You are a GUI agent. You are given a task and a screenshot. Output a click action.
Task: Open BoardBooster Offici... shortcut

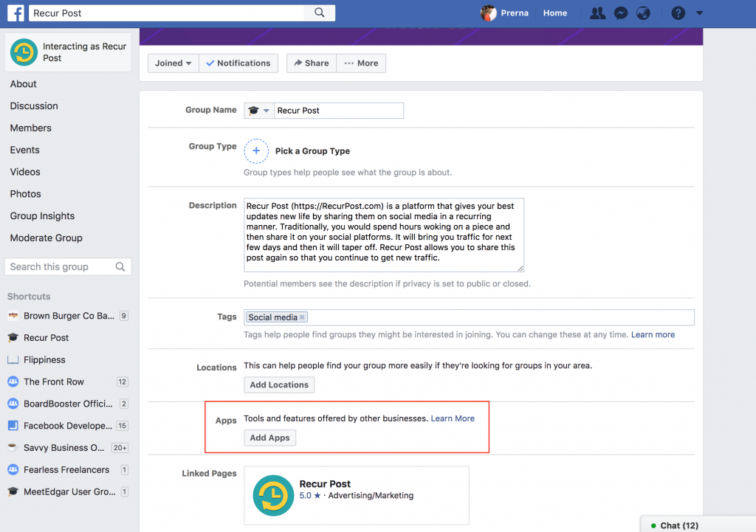click(x=68, y=404)
